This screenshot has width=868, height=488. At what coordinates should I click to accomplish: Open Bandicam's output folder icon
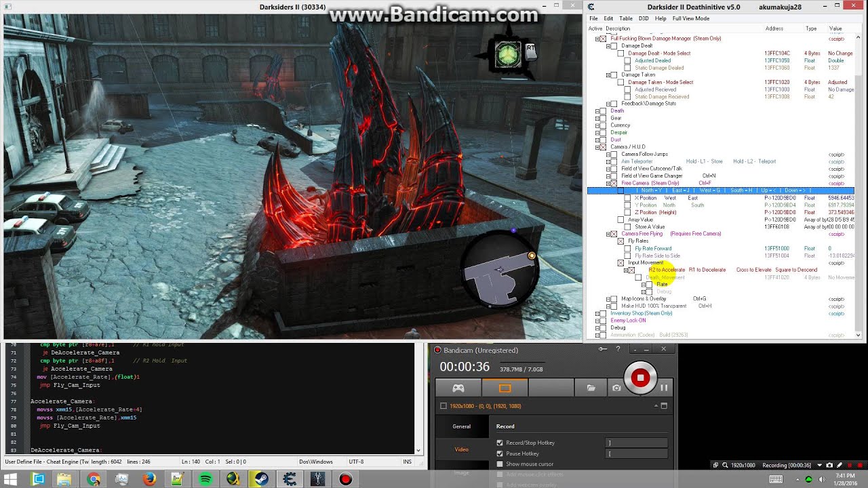click(591, 388)
